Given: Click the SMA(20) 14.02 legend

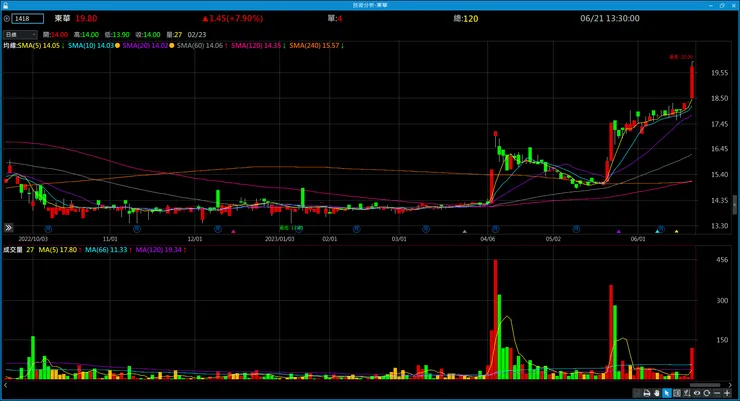Looking at the screenshot, I should [x=145, y=46].
